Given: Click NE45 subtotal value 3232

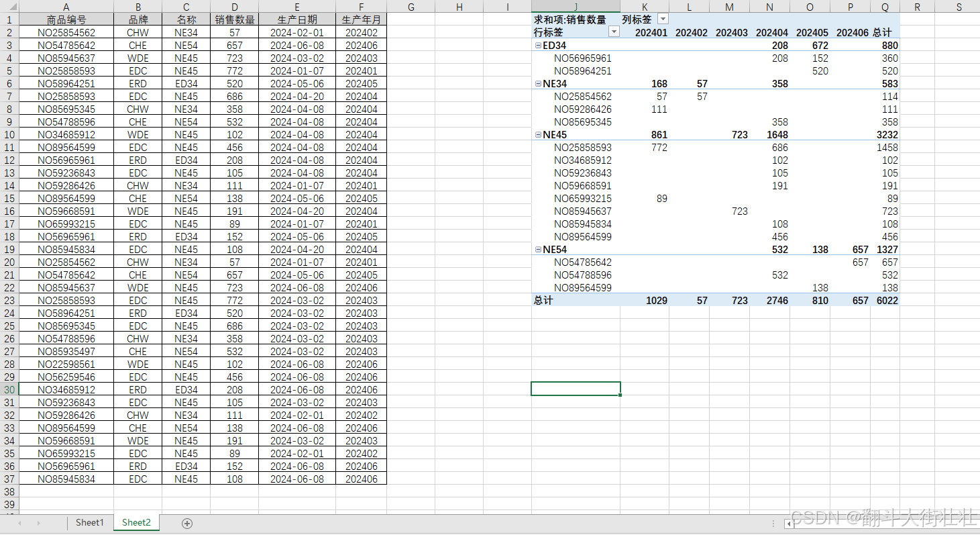Looking at the screenshot, I should [x=887, y=135].
